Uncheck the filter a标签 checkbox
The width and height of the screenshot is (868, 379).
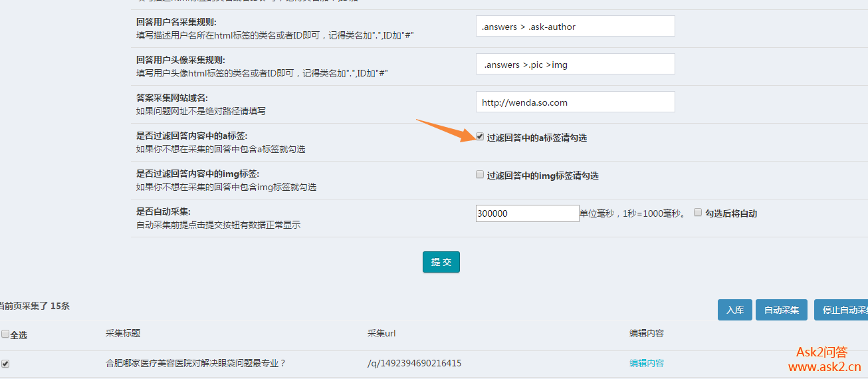coord(480,137)
